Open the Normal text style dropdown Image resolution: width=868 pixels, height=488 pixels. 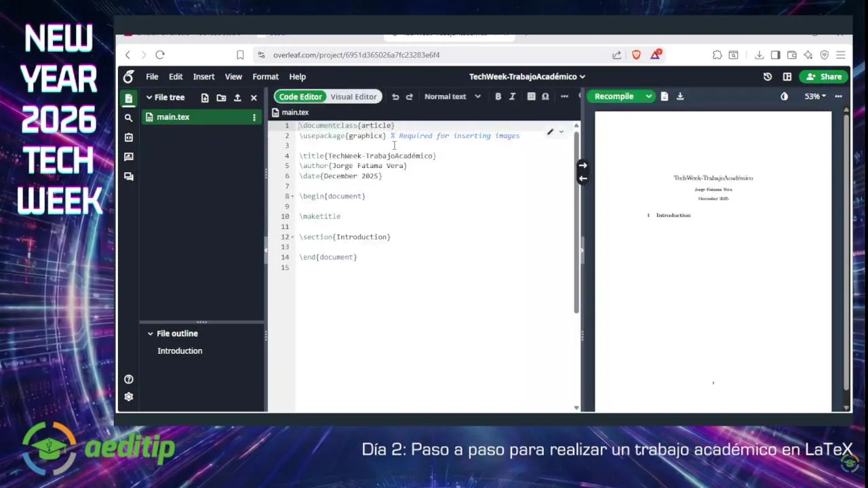[452, 97]
